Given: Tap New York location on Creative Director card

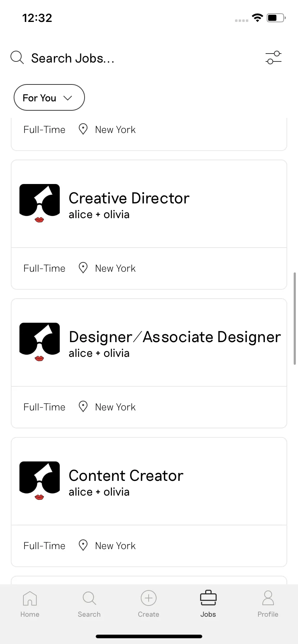Looking at the screenshot, I should coord(115,268).
